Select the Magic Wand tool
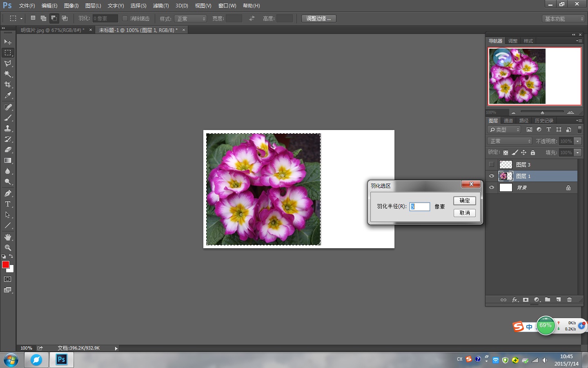This screenshot has width=588, height=368. tap(7, 74)
